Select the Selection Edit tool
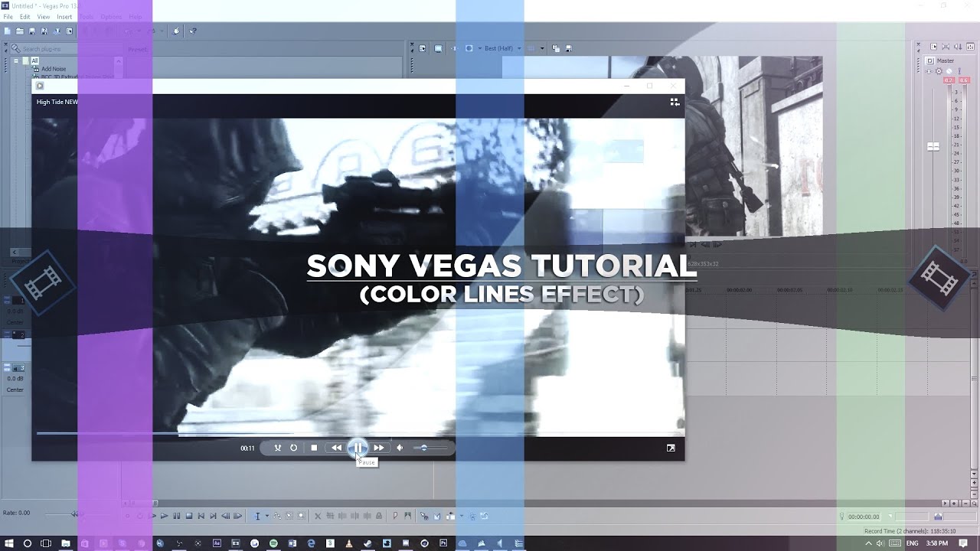 click(x=289, y=516)
